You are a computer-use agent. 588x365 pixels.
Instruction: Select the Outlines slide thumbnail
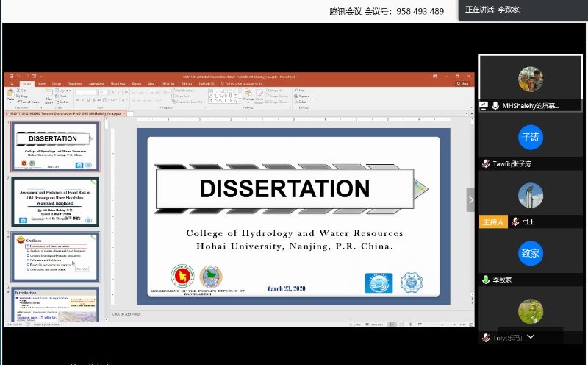pos(54,256)
